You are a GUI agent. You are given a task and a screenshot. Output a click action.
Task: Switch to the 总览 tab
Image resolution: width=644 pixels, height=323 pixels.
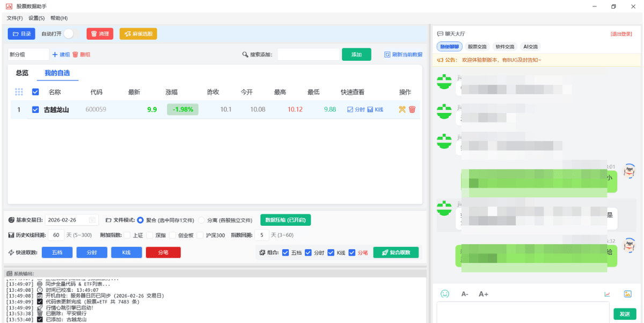22,73
